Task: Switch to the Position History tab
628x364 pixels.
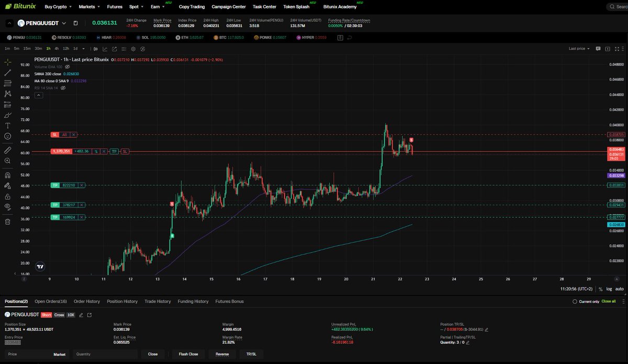Action: [122, 301]
